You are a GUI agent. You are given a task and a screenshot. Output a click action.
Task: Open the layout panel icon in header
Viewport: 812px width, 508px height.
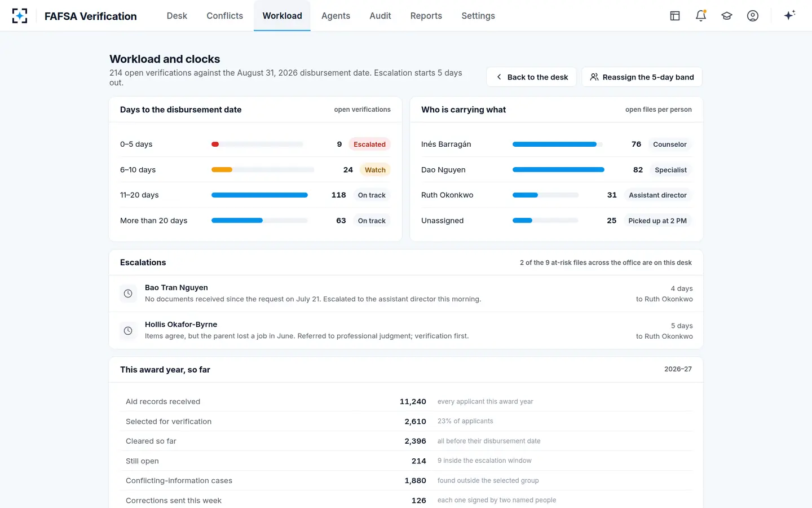(675, 16)
